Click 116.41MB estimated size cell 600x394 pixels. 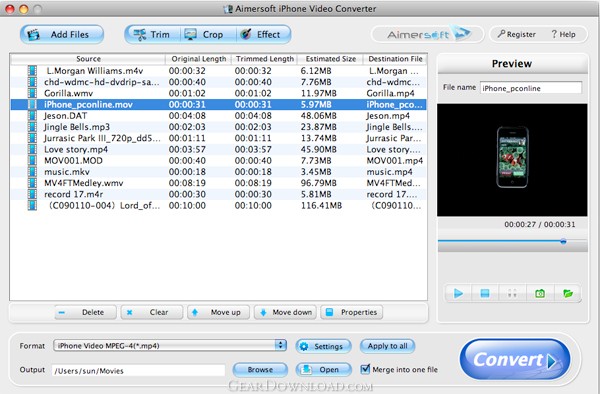(x=321, y=205)
